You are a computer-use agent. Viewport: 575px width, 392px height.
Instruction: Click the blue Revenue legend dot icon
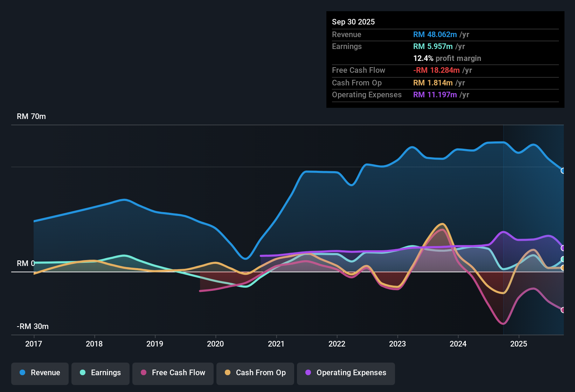pyautogui.click(x=22, y=373)
